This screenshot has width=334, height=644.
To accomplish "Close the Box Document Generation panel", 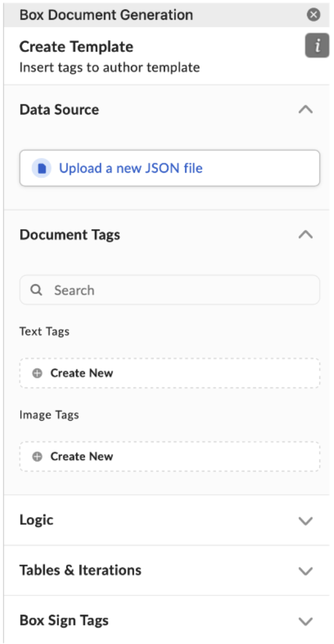I will click(x=314, y=15).
